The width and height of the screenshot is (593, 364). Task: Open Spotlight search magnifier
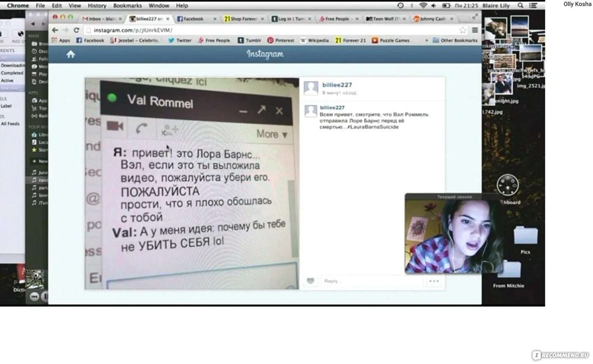click(521, 5)
